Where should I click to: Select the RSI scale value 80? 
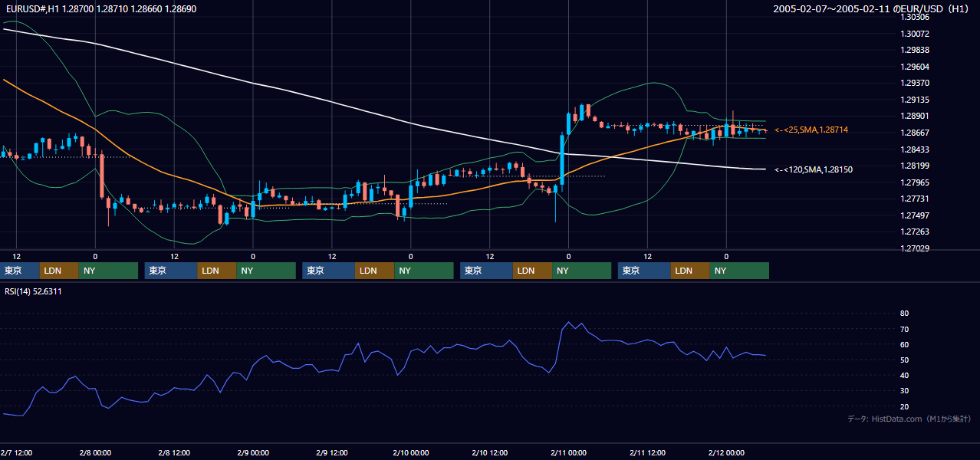[x=905, y=314]
